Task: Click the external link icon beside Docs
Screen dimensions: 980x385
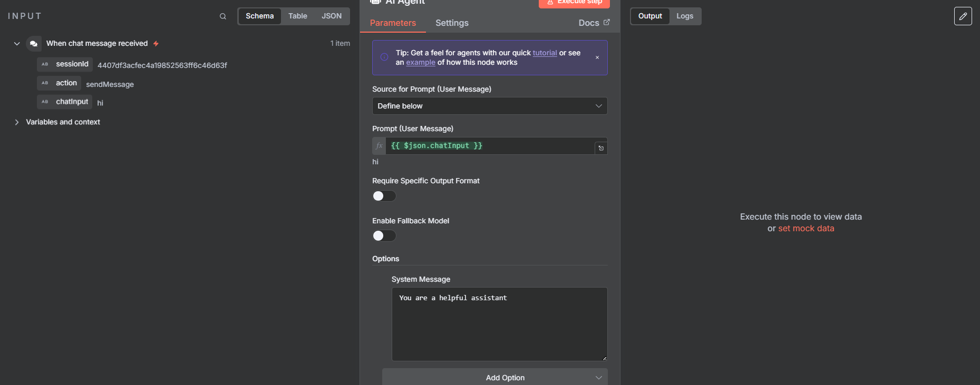Action: click(x=607, y=22)
